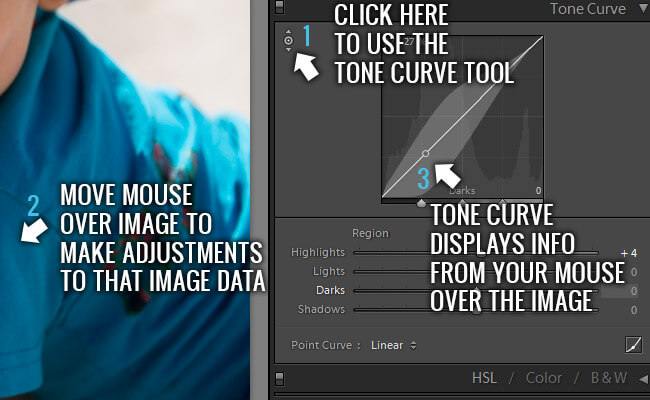Activate the Tone Curve targeted adjustment tool

[x=288, y=41]
